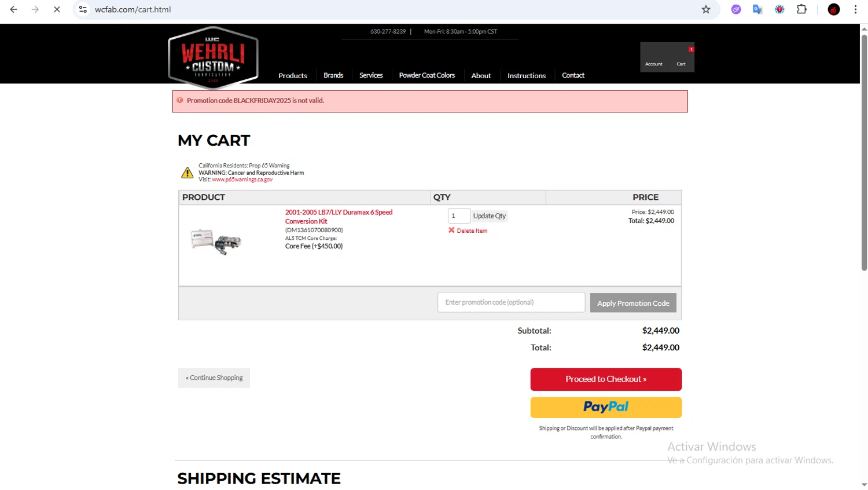Open the Contact page link
Viewport: 868px width, 490px height.
[573, 75]
